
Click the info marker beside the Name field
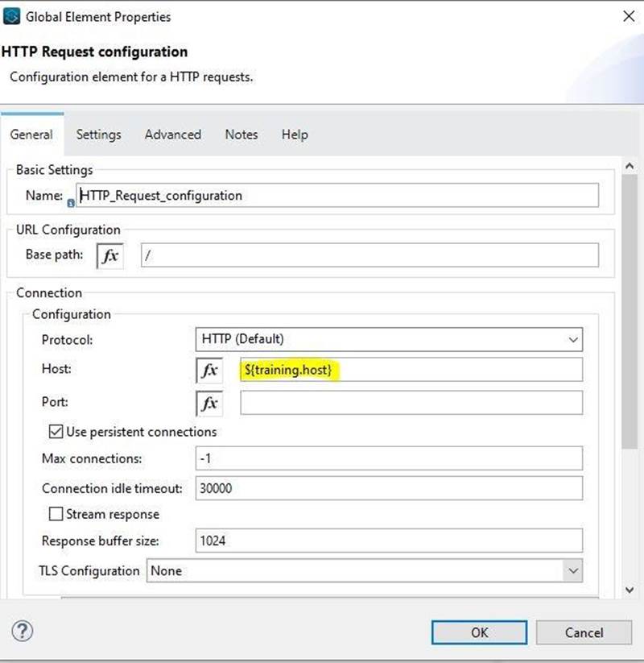tap(72, 202)
